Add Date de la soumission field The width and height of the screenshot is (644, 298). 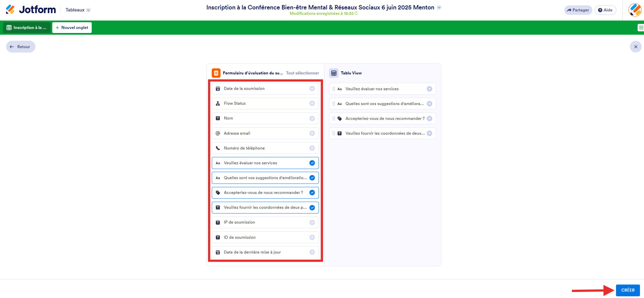(312, 89)
